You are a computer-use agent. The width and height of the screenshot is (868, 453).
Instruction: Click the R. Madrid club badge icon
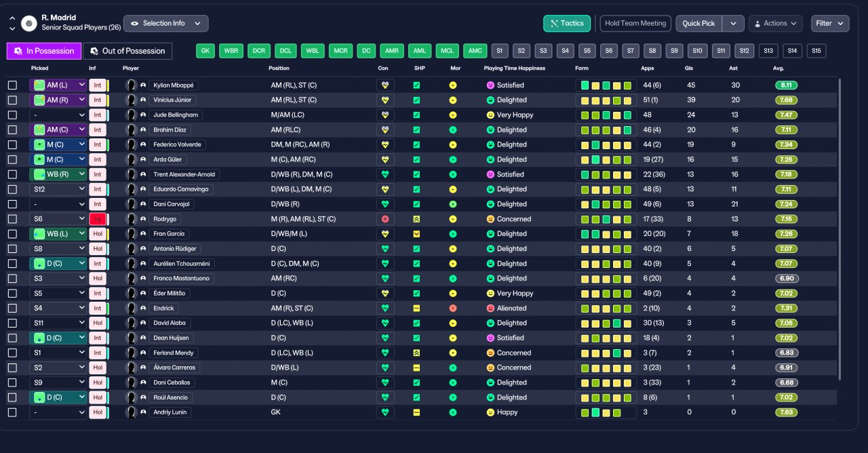tap(29, 23)
